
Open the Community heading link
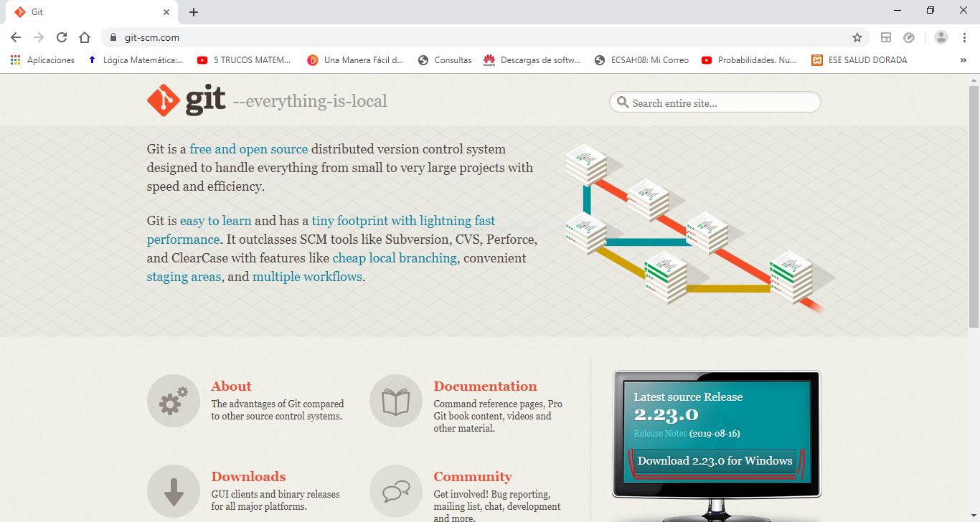pyautogui.click(x=473, y=477)
